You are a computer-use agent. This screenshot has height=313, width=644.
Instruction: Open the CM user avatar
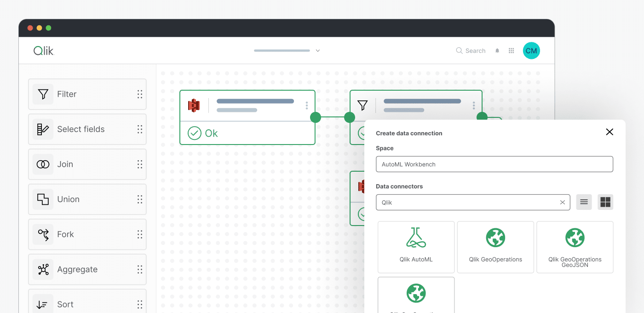(531, 51)
